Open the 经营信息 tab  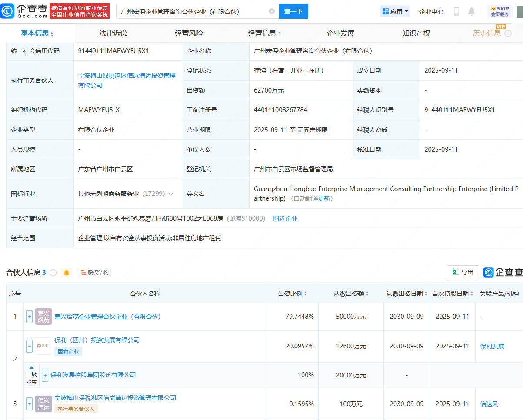pos(264,33)
